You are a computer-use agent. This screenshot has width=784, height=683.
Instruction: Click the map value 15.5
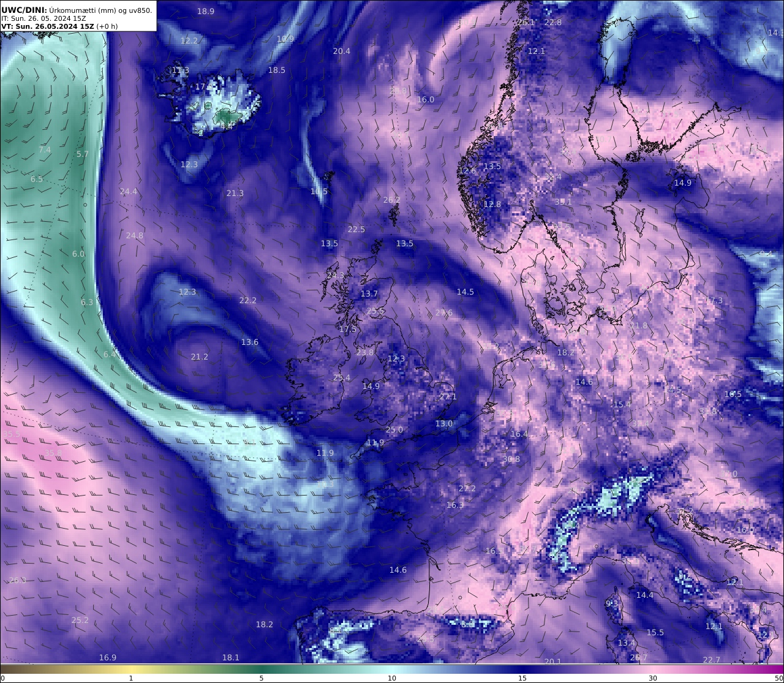click(655, 633)
